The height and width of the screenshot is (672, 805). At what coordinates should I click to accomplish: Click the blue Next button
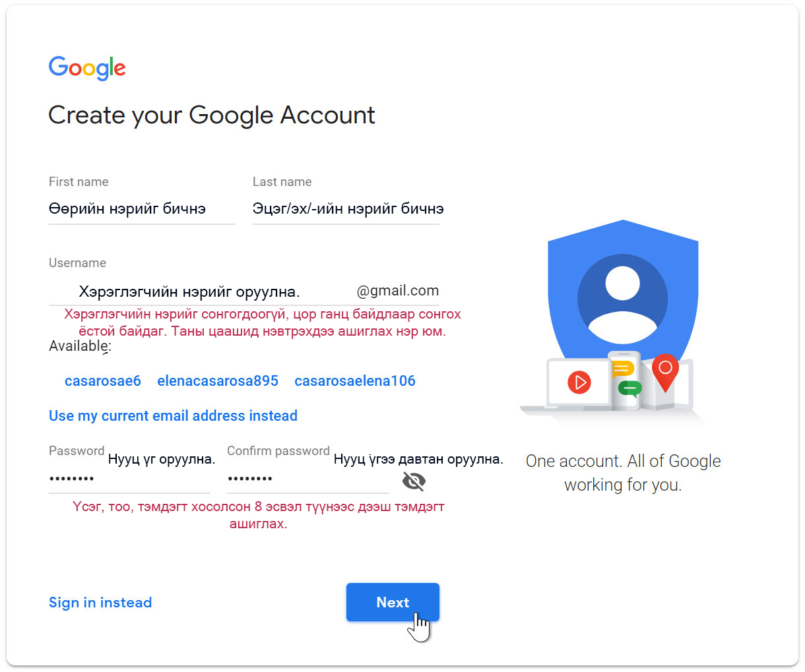click(x=393, y=602)
